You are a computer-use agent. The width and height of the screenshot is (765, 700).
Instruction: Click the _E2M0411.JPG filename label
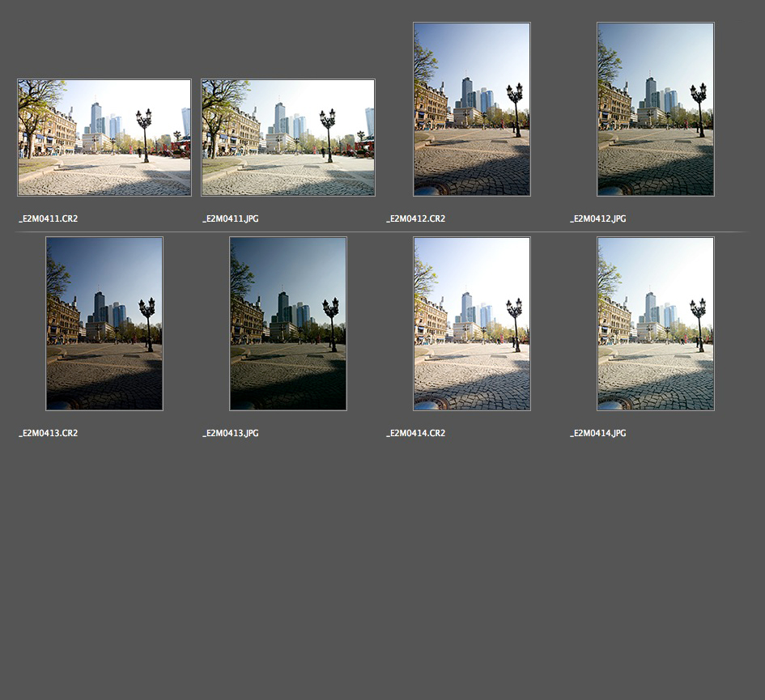pyautogui.click(x=231, y=219)
